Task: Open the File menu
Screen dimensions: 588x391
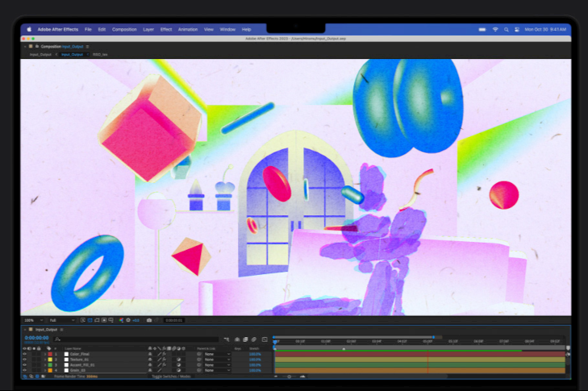Action: pyautogui.click(x=88, y=29)
